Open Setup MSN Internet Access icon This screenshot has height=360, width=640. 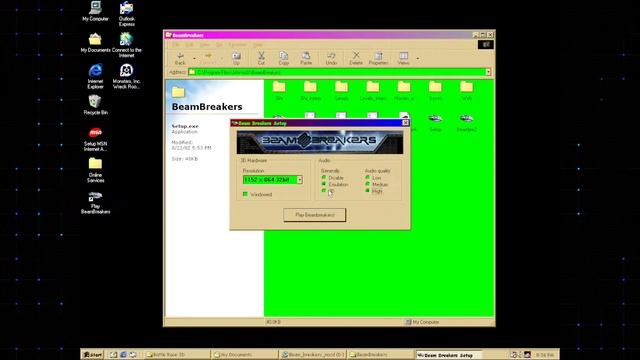click(x=96, y=139)
